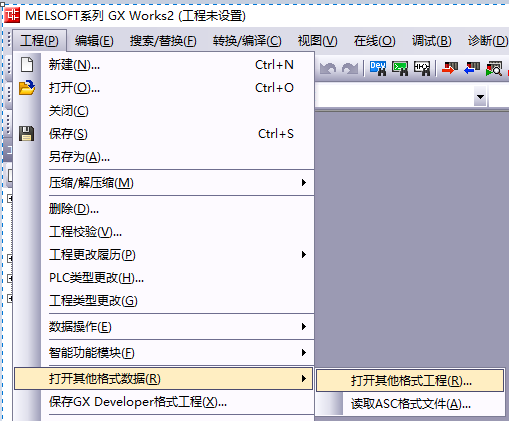Click the Start monitoring magnifier icon

(494, 68)
